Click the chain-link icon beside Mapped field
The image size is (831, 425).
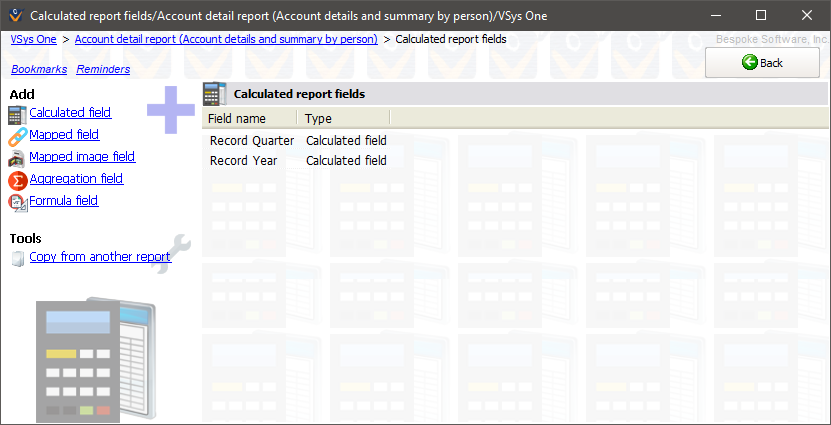click(17, 137)
